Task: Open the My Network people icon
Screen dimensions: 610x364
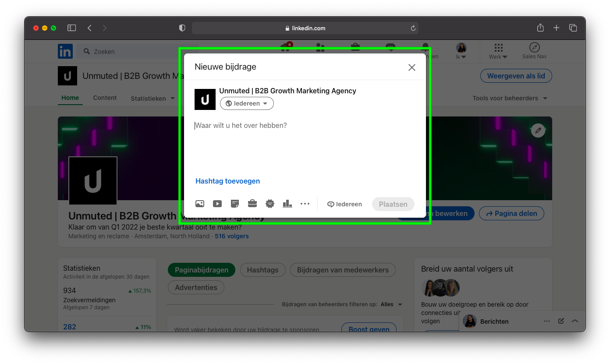Action: point(320,47)
